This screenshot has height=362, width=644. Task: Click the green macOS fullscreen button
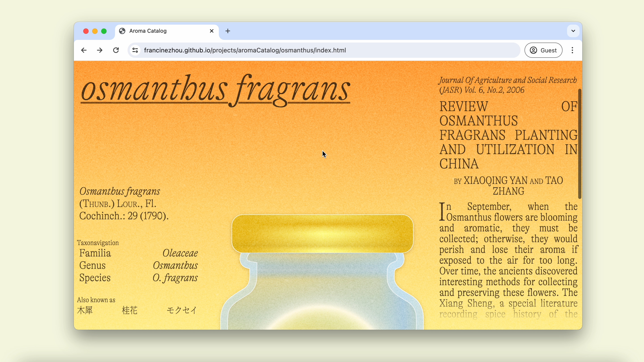click(x=104, y=31)
